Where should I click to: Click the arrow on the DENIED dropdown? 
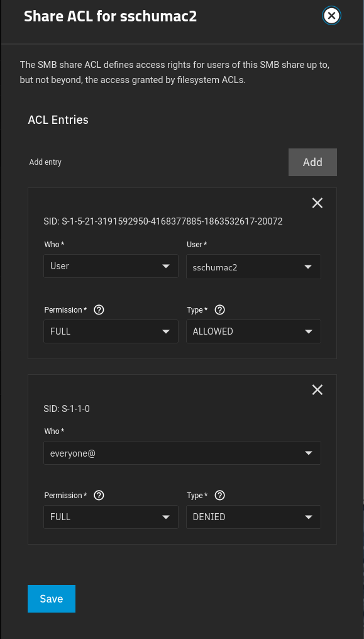click(308, 518)
